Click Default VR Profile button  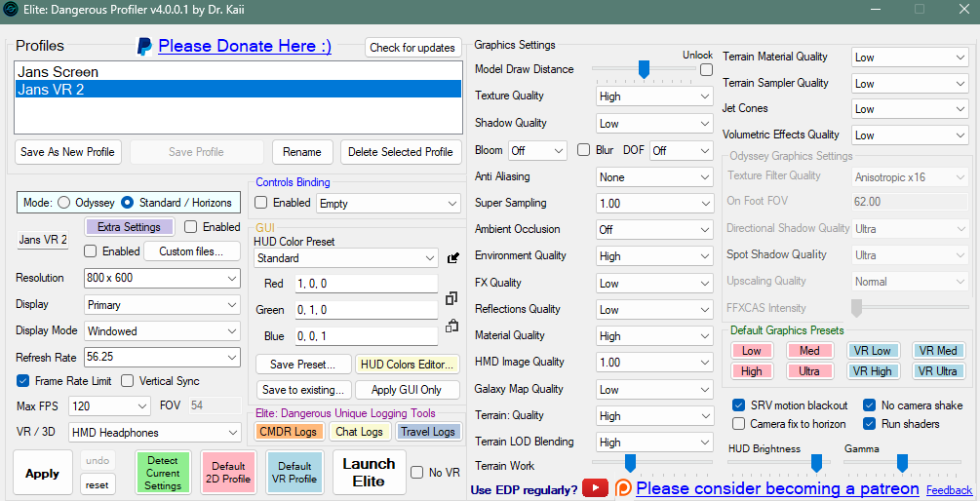pos(294,473)
